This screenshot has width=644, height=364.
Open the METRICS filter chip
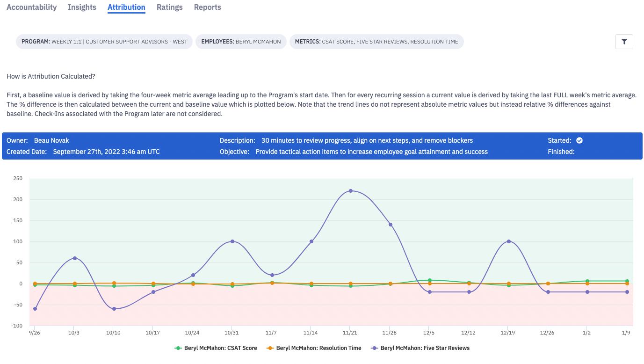[376, 42]
